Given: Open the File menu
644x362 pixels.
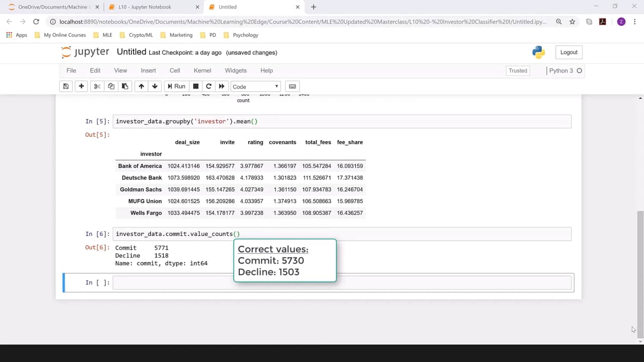Looking at the screenshot, I should tap(71, 70).
